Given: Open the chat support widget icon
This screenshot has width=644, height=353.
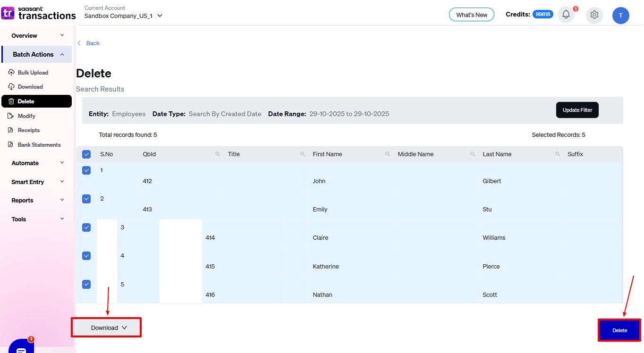Looking at the screenshot, I should point(21,348).
